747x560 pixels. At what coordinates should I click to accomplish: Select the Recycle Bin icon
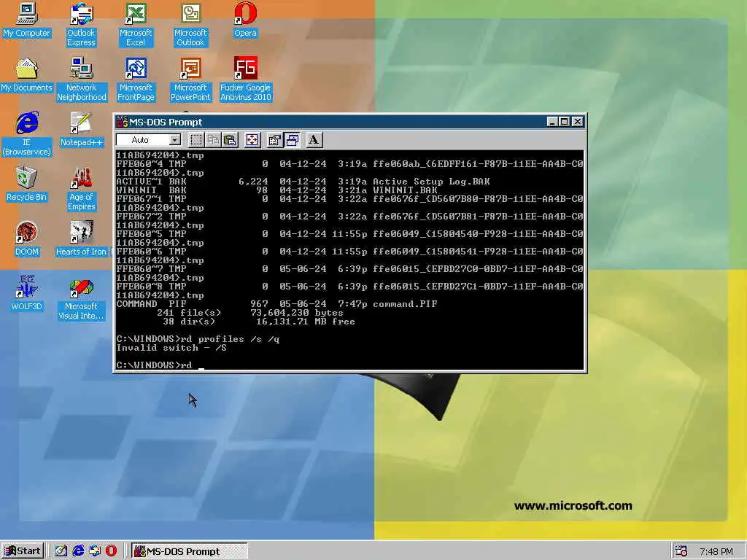[x=26, y=184]
